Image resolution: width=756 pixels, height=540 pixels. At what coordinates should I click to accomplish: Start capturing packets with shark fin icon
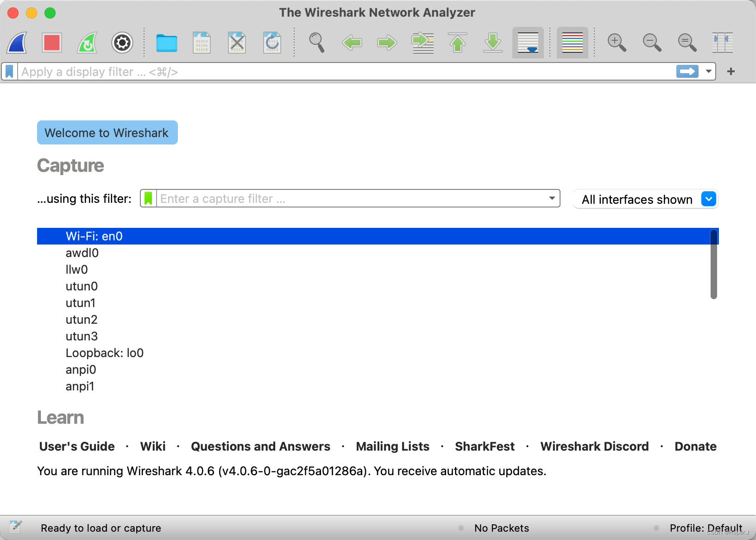(x=17, y=43)
